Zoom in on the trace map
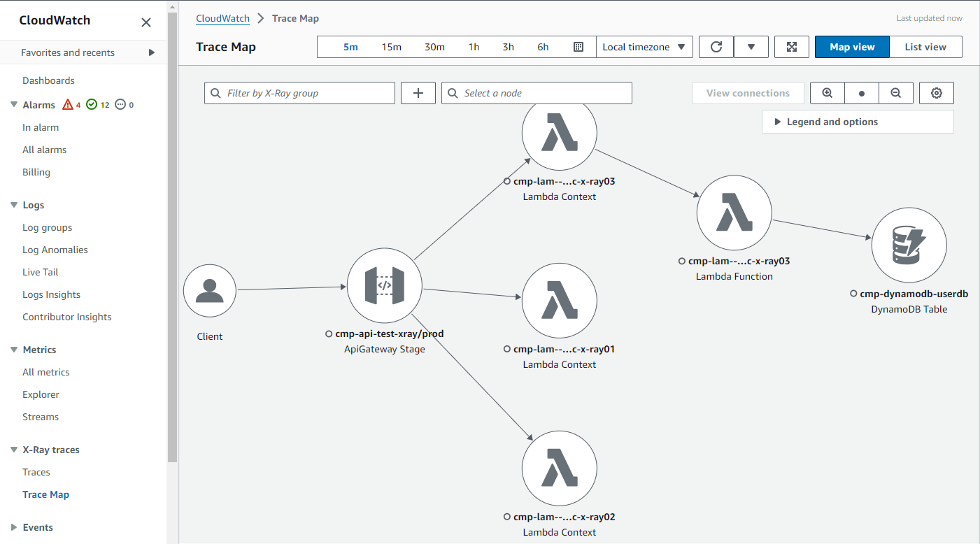 tap(828, 93)
